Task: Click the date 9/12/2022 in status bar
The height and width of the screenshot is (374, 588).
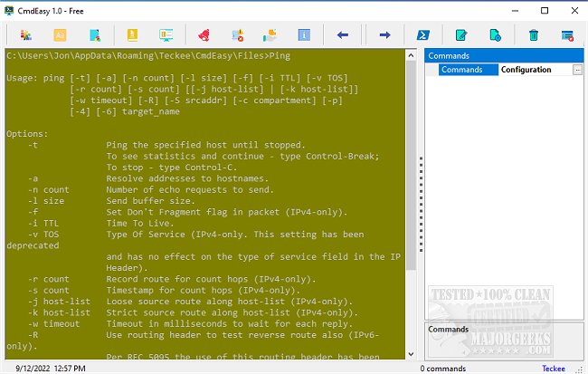Action: [33, 369]
